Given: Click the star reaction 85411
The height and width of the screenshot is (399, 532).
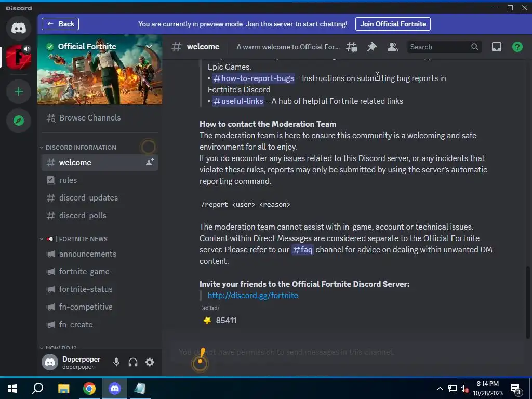Looking at the screenshot, I should pos(220,320).
